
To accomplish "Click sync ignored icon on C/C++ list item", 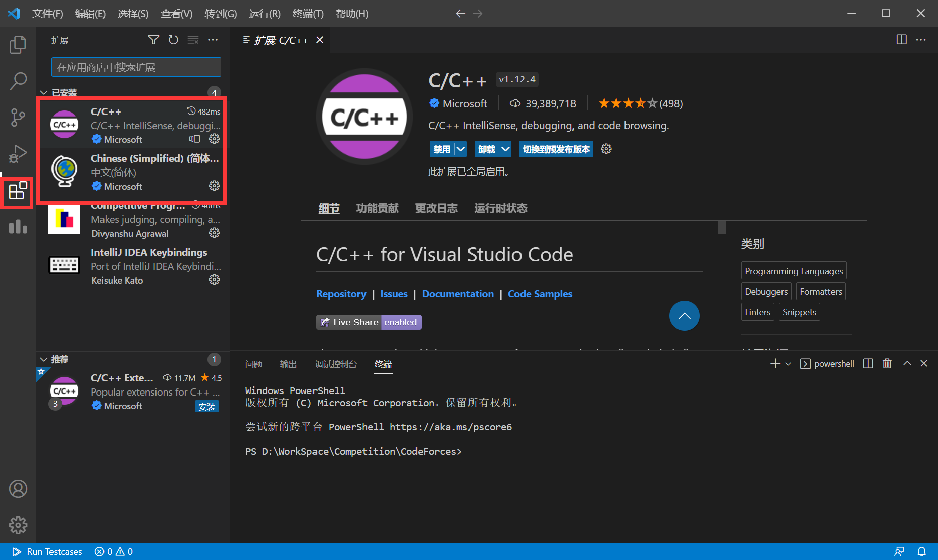I will 195,139.
